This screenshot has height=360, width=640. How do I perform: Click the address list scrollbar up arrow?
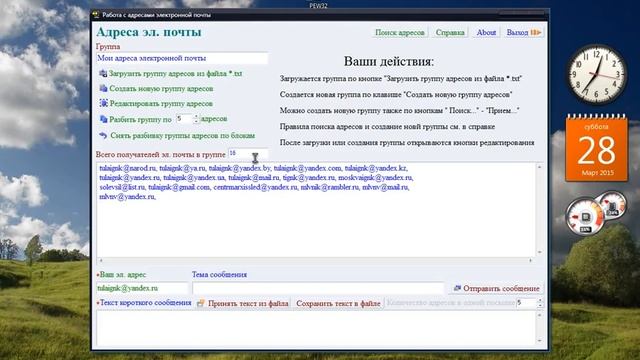pos(540,167)
